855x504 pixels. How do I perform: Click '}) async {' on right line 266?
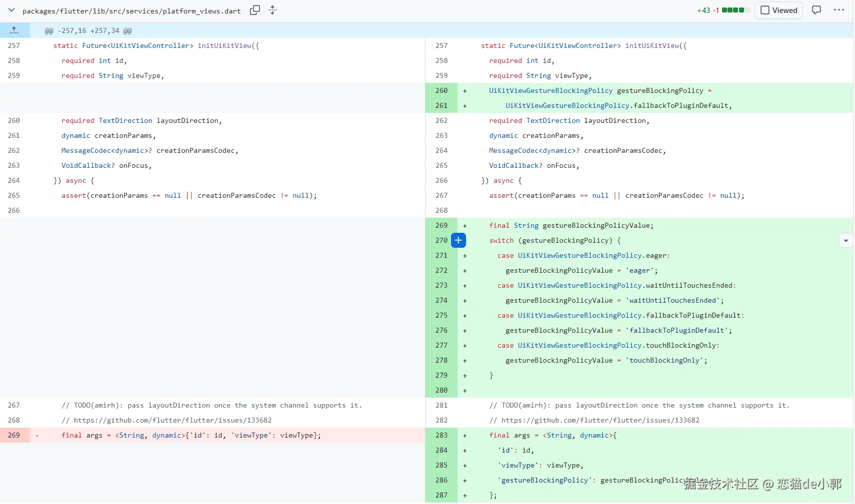point(501,180)
